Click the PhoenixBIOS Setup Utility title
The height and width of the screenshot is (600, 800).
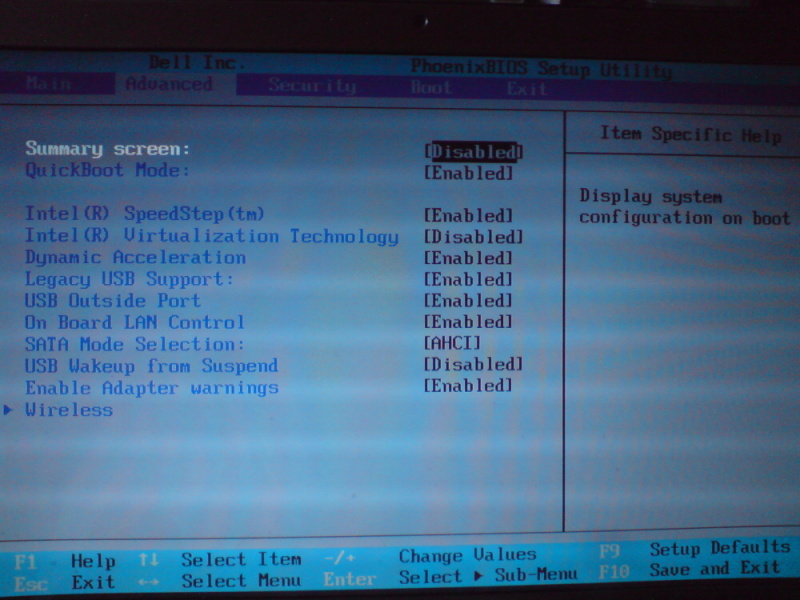pos(541,68)
